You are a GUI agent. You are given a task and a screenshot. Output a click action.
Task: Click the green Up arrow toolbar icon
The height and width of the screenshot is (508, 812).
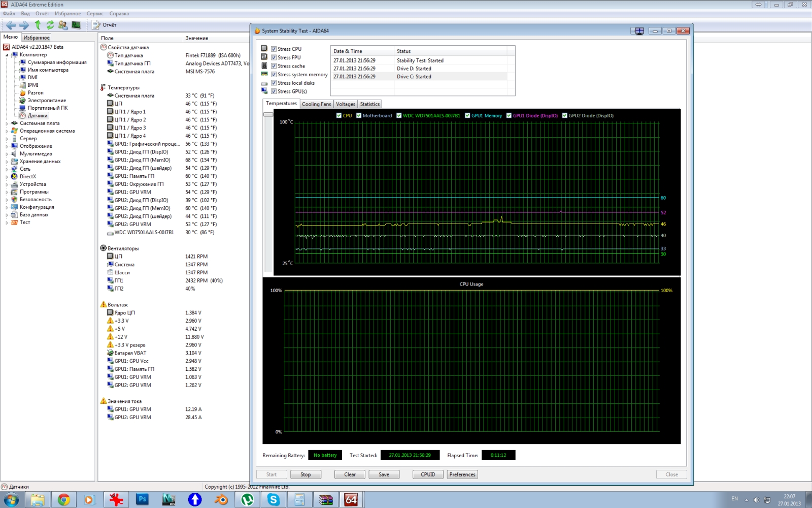click(x=38, y=25)
